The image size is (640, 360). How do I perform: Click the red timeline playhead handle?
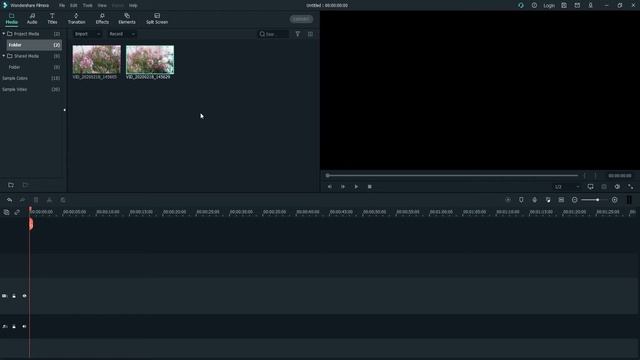click(31, 223)
